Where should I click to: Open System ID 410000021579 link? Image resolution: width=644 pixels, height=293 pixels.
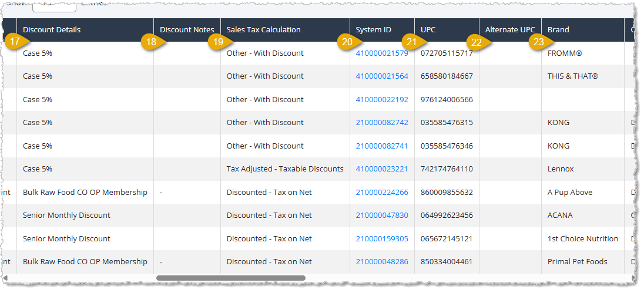point(382,53)
